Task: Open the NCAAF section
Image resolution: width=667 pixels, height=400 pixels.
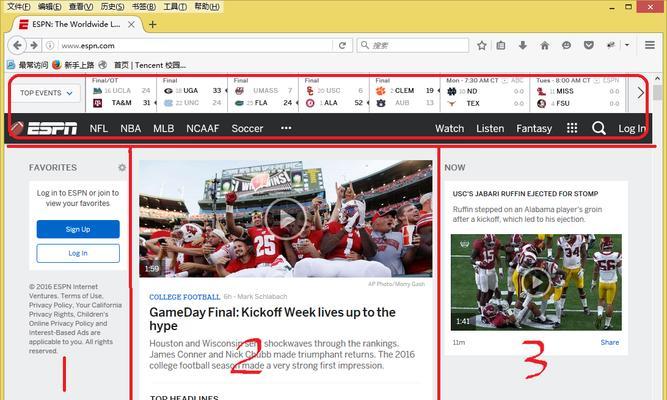Action: [202, 128]
